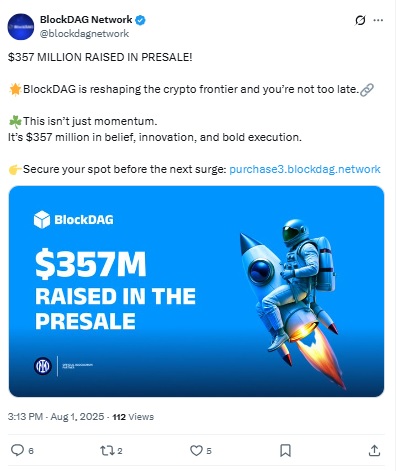397x471 pixels.
Task: Visit the purchase3.blockdag.network link
Action: tap(305, 169)
